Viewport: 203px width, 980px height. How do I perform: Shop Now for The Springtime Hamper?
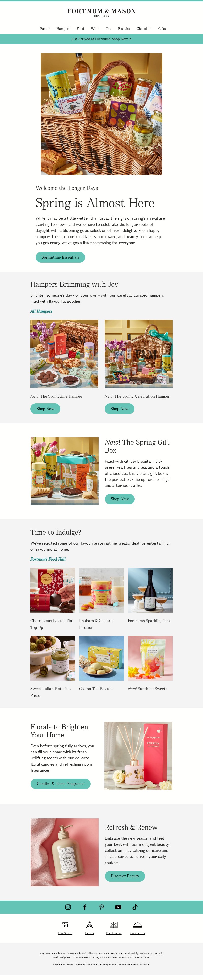click(x=45, y=409)
